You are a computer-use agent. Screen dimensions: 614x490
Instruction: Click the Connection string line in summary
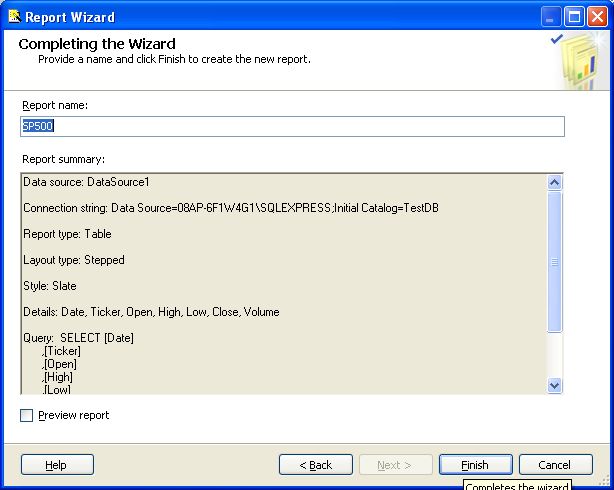[x=230, y=208]
